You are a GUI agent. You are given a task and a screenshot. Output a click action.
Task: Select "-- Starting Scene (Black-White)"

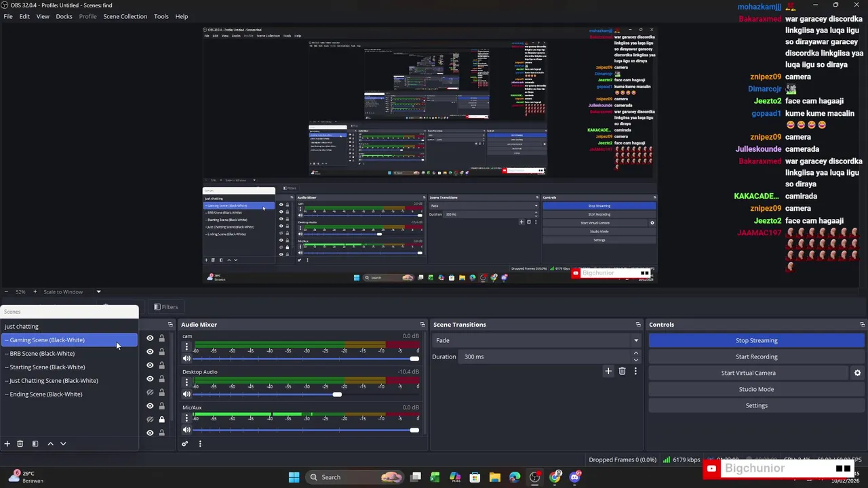coord(69,367)
